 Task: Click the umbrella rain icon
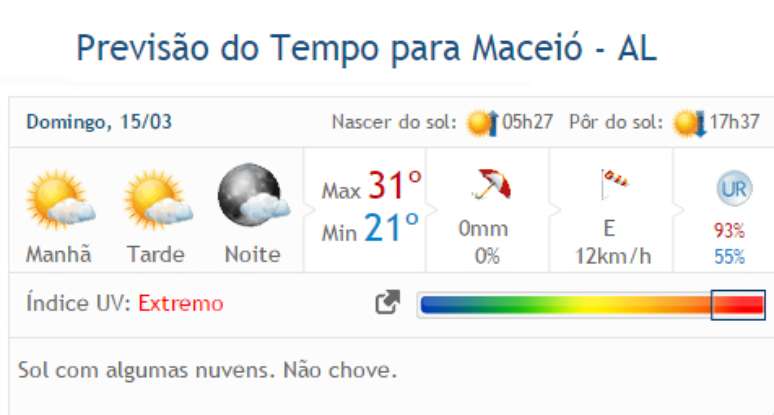click(490, 184)
